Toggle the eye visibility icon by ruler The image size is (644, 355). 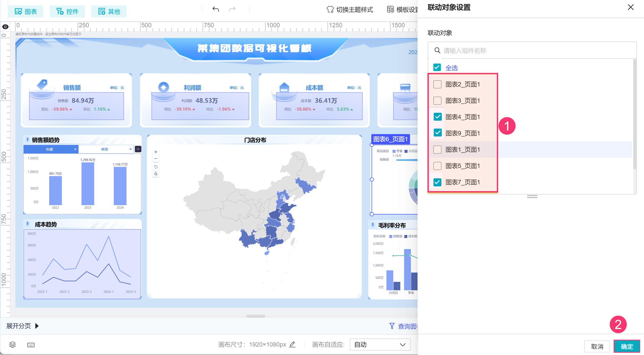(x=5, y=27)
